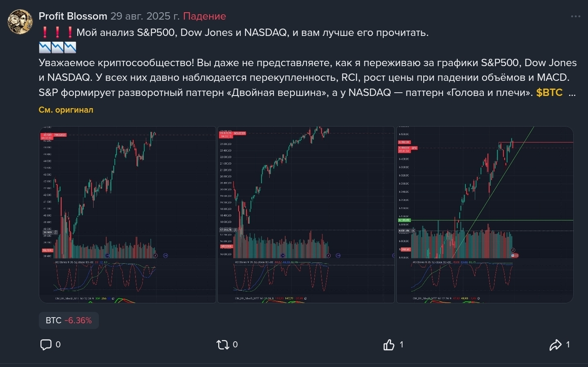This screenshot has height=367, width=588.
Task: Like the post with thumbs-up icon
Action: [389, 345]
